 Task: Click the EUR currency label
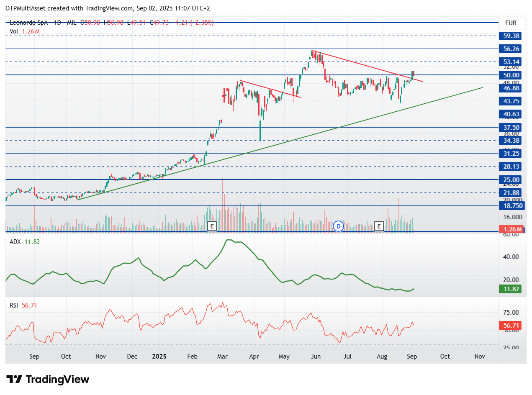pos(511,23)
